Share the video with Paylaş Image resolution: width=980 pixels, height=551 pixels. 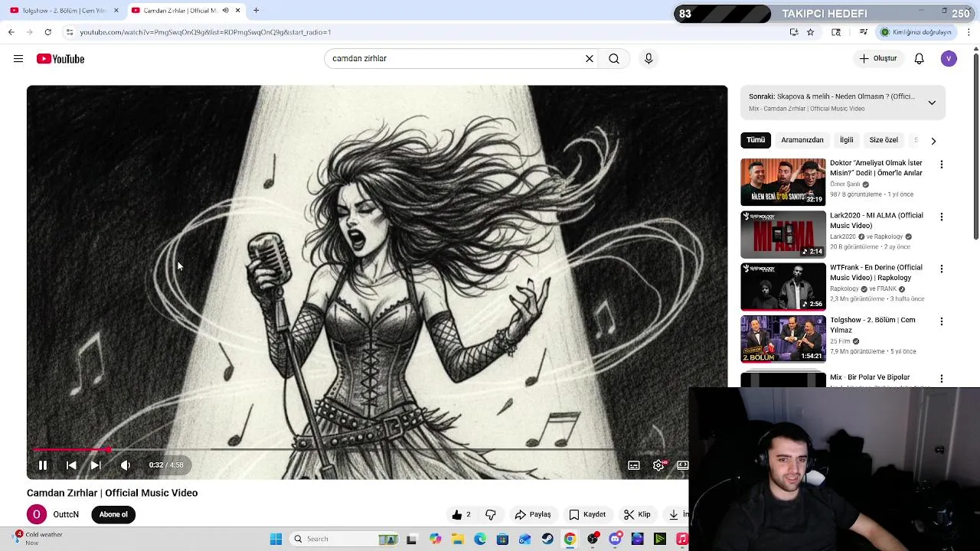533,514
